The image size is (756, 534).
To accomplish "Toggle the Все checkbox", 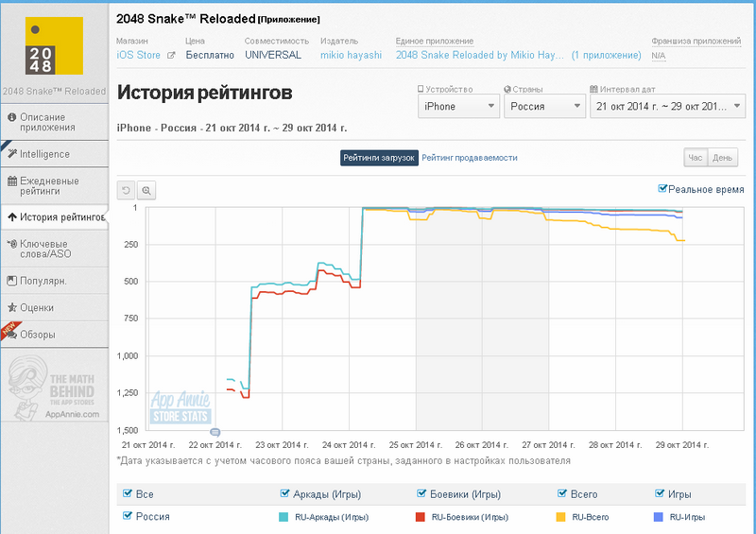I will tap(128, 493).
